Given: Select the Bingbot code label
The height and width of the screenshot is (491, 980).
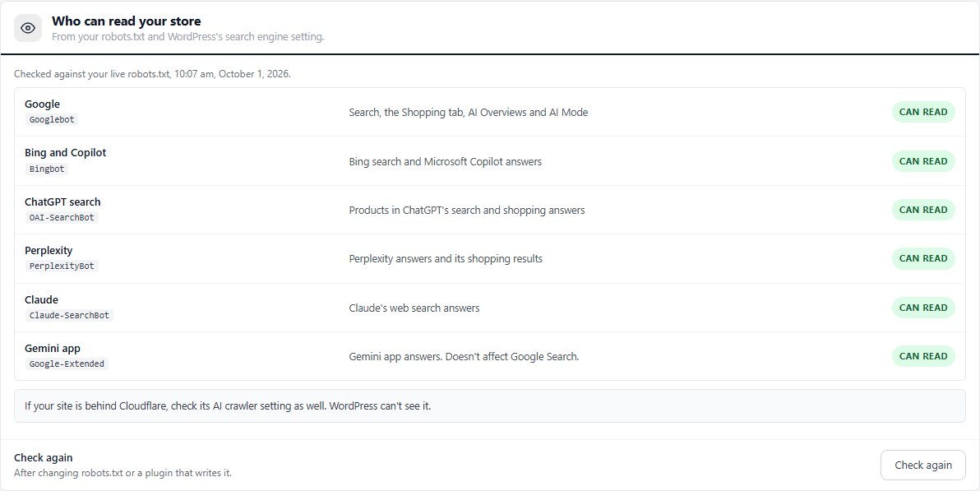Looking at the screenshot, I should click(x=47, y=169).
